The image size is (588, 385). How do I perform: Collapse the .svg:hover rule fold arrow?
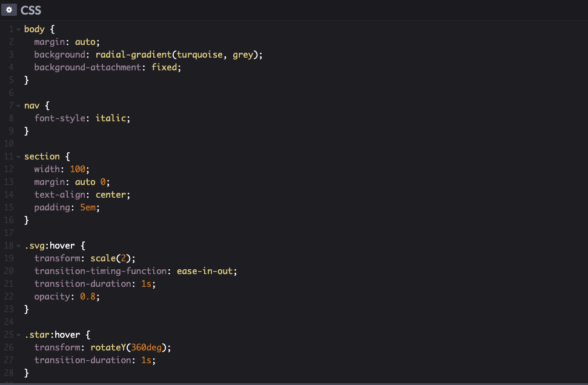[18, 245]
